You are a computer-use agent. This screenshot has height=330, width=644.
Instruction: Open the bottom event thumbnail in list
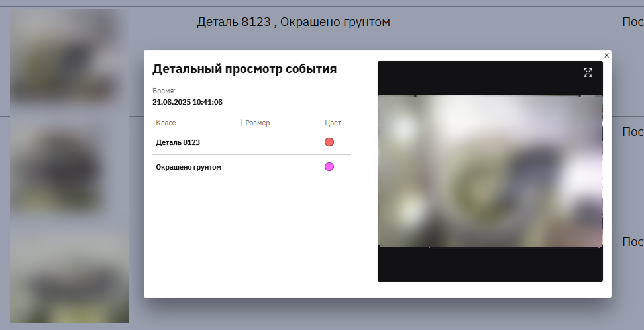point(69,277)
